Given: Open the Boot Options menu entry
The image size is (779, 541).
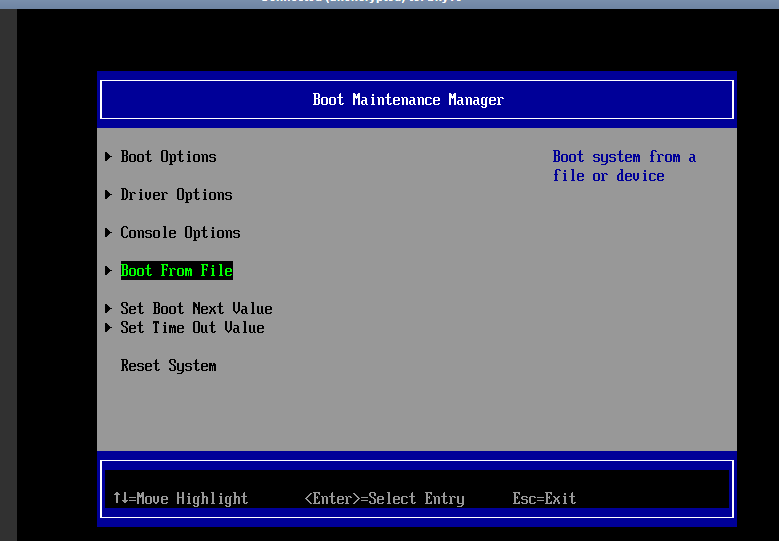Looking at the screenshot, I should point(168,157).
